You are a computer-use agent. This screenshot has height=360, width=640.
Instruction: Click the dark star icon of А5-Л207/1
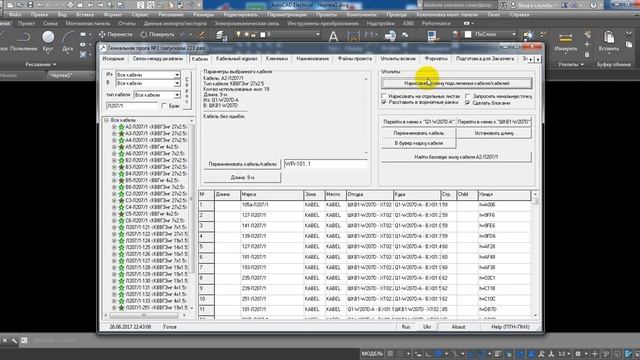tap(121, 147)
